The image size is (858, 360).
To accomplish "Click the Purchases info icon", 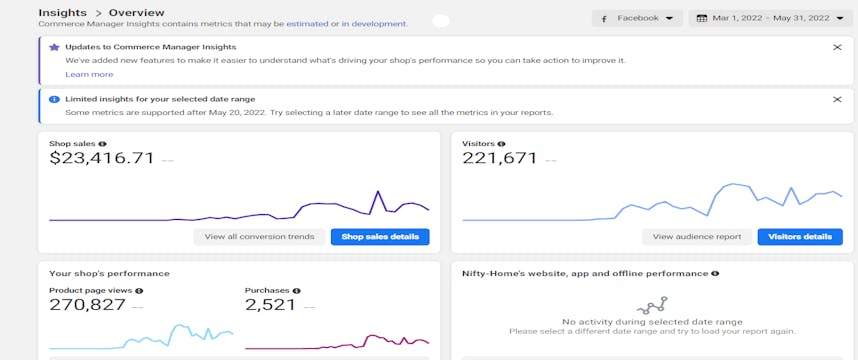I will 297,291.
